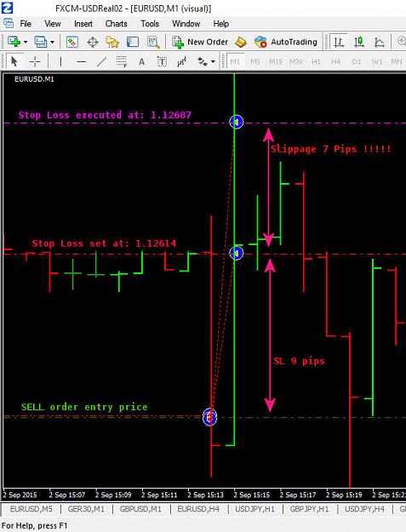Select the W1 timeframe button
This screenshot has height=532, width=406.
click(x=376, y=62)
